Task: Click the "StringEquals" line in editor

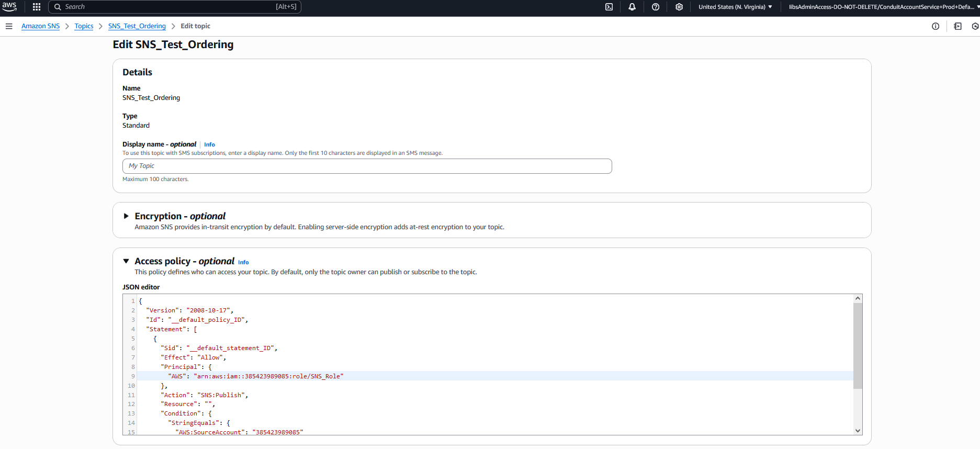Action: coord(199,423)
